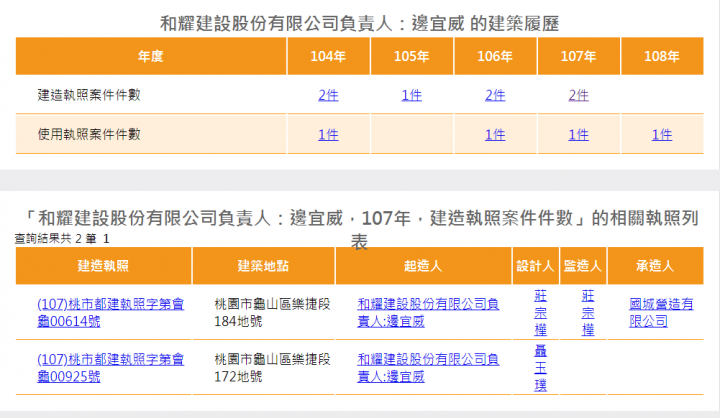Click address 樂捷段172地號 cell

[272, 367]
